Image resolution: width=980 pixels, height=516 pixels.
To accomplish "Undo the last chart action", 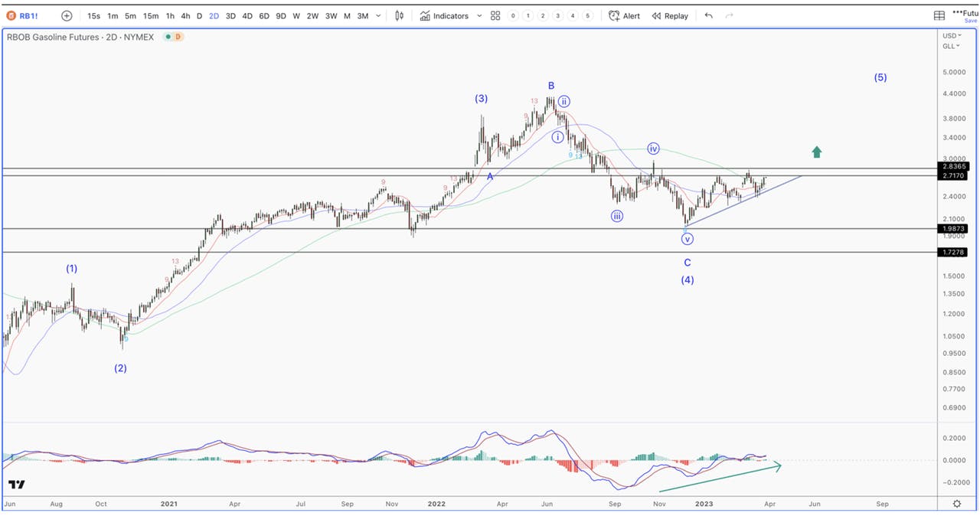I will click(708, 15).
